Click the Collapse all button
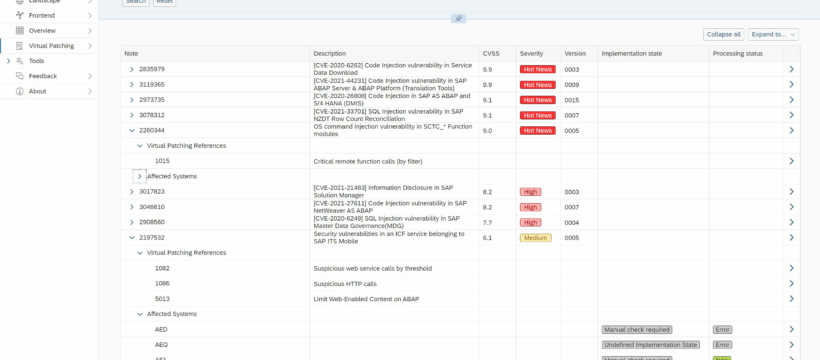Viewport: 820px width, 360px height. coord(723,35)
